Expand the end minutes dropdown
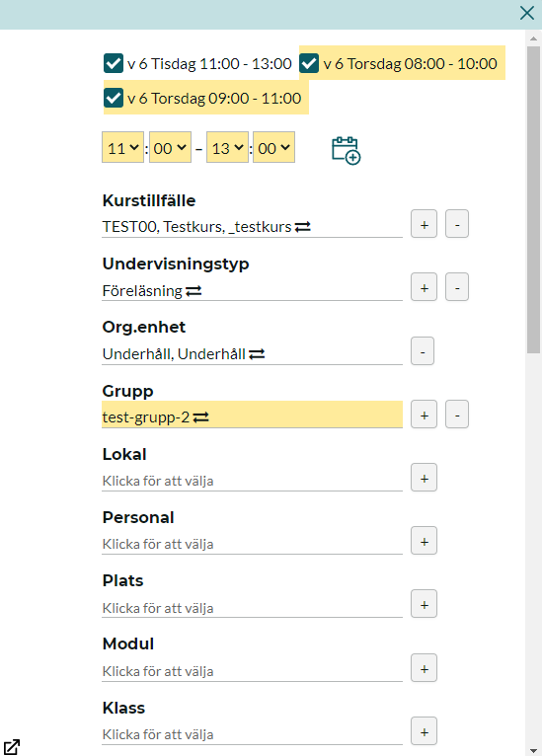This screenshot has width=542, height=756. click(273, 147)
